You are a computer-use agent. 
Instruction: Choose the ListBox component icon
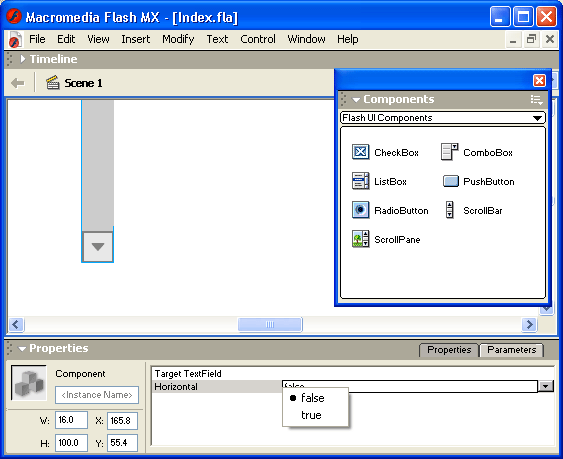click(x=360, y=181)
